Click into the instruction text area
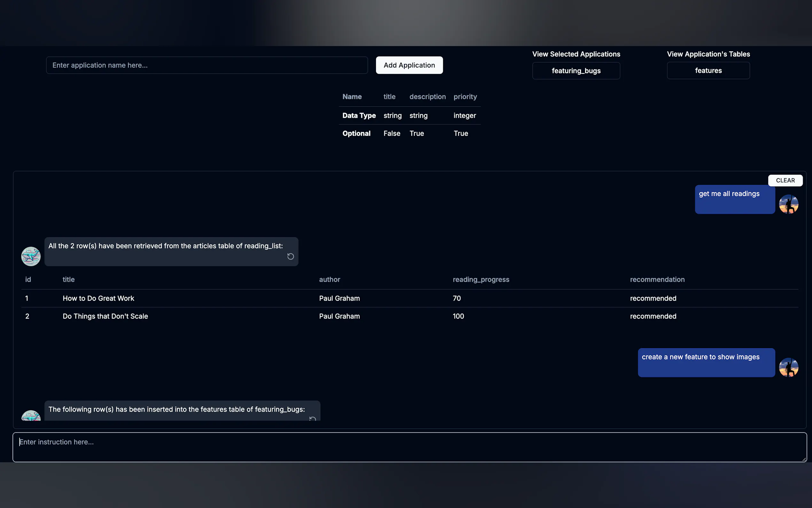The width and height of the screenshot is (812, 508). click(x=409, y=447)
